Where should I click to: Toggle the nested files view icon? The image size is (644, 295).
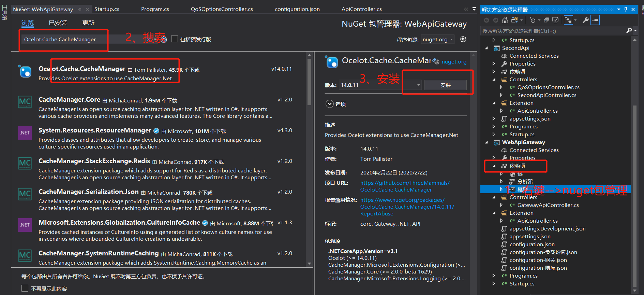[568, 20]
